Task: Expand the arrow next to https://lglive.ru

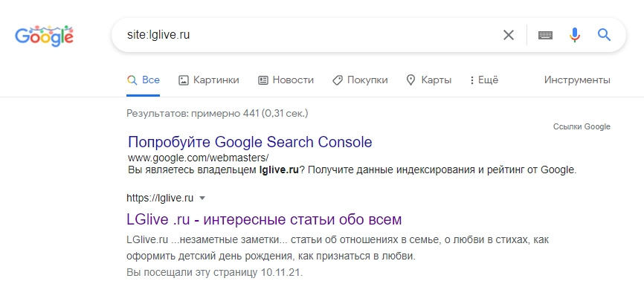Action: [202, 199]
